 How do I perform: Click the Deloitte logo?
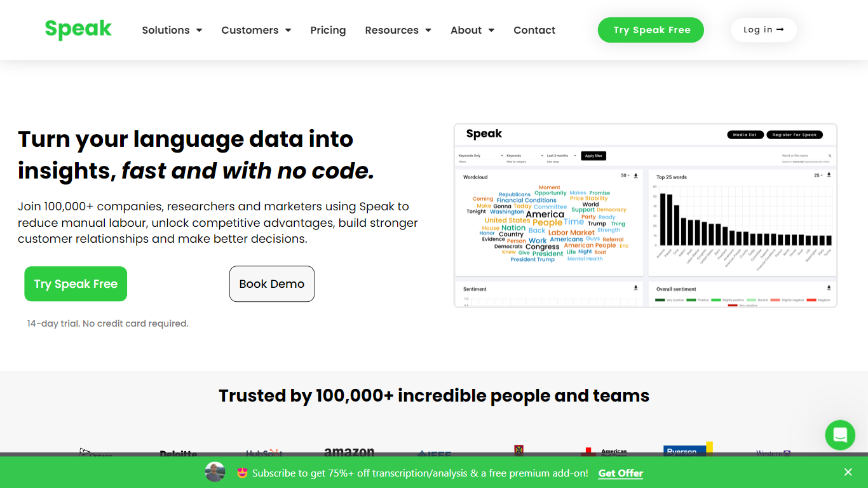[x=178, y=454]
